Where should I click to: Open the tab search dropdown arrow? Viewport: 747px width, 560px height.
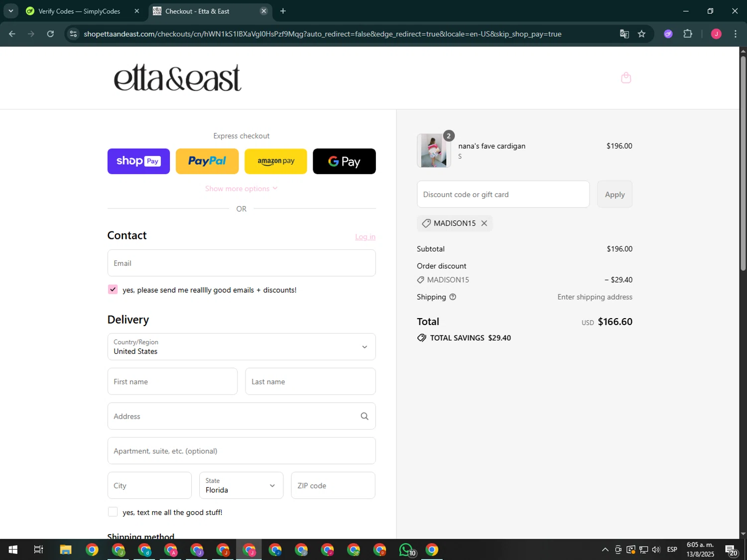tap(10, 11)
